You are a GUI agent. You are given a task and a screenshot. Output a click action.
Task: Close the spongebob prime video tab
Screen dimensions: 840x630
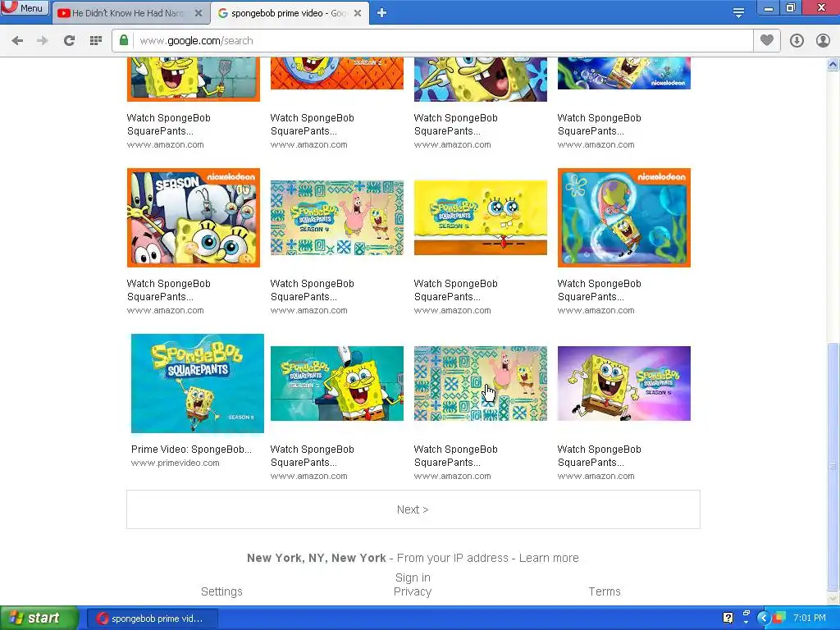click(x=358, y=13)
